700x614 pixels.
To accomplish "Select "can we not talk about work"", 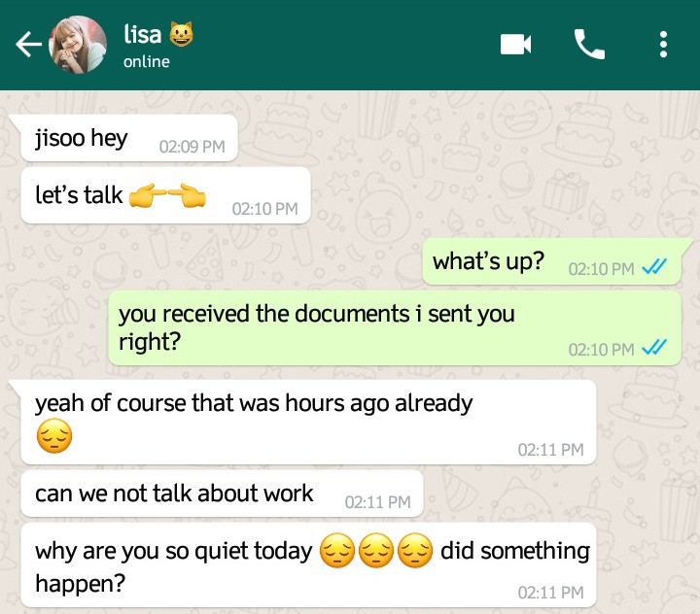I will pyautogui.click(x=222, y=494).
